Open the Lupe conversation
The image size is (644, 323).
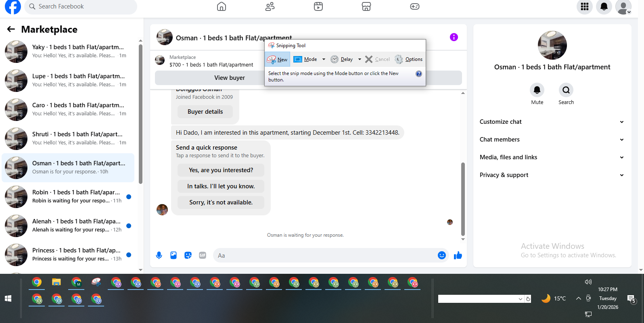click(x=68, y=80)
